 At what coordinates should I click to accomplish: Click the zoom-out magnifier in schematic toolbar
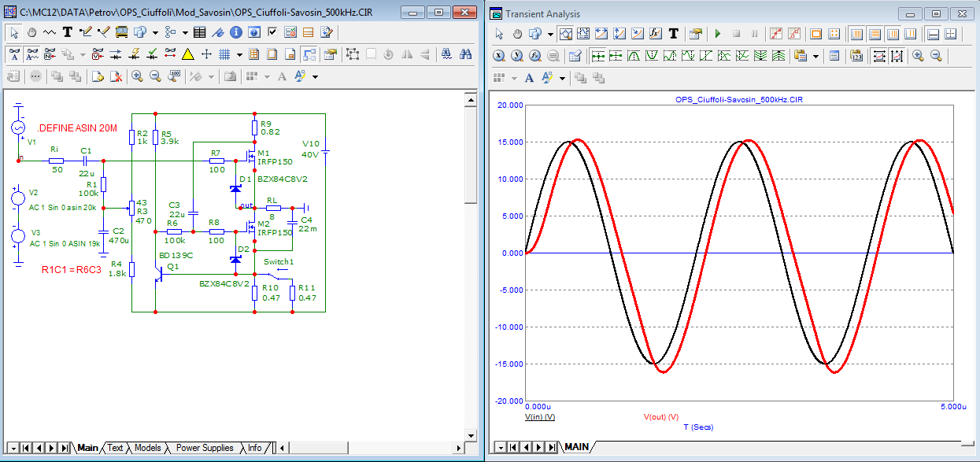(155, 76)
